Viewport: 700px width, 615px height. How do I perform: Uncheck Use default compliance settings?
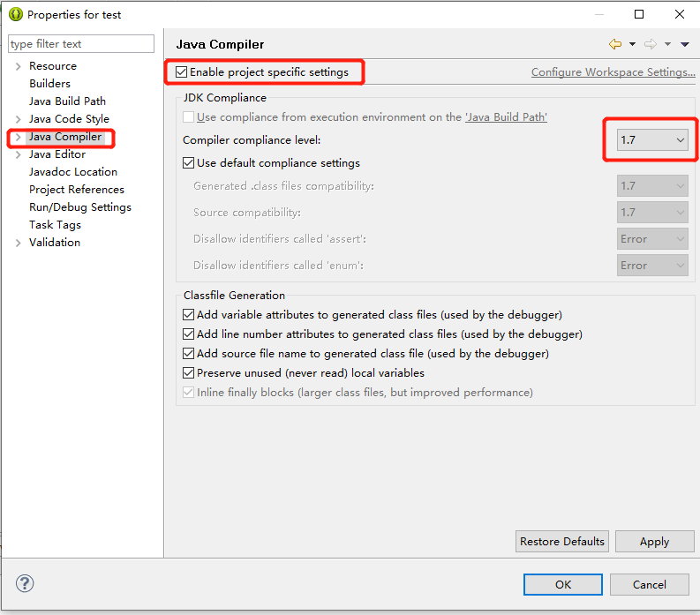coord(188,163)
